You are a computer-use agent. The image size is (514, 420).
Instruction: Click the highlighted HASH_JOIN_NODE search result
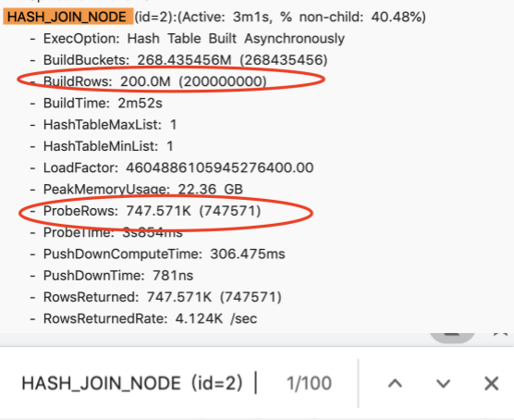[67, 17]
